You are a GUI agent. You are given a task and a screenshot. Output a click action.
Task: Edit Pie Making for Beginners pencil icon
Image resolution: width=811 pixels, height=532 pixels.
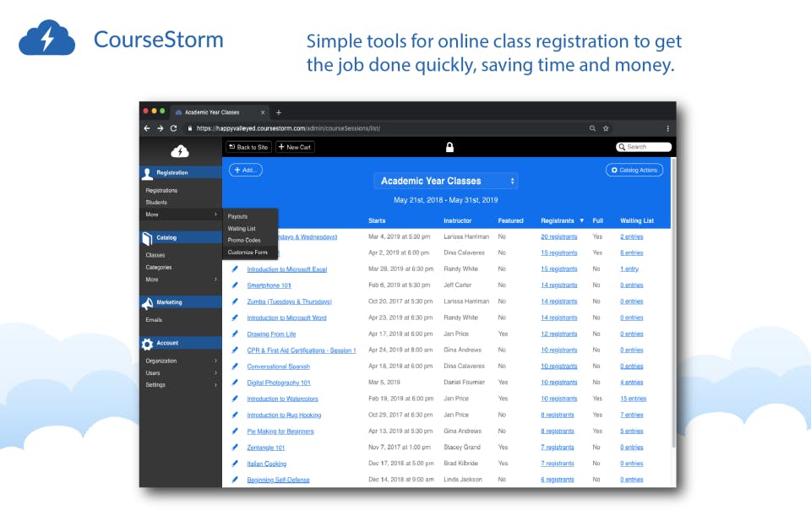point(235,431)
